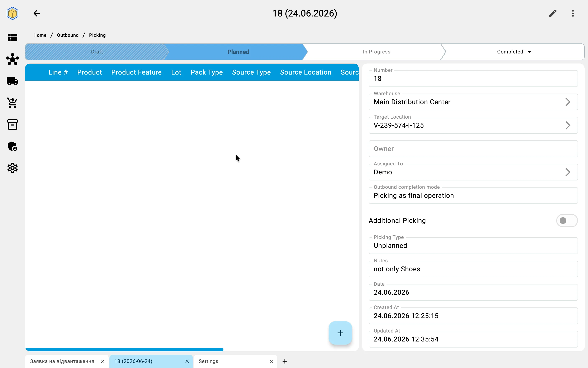The width and height of the screenshot is (588, 368).
Task: Click the Home breadcrumb link
Action: 40,35
